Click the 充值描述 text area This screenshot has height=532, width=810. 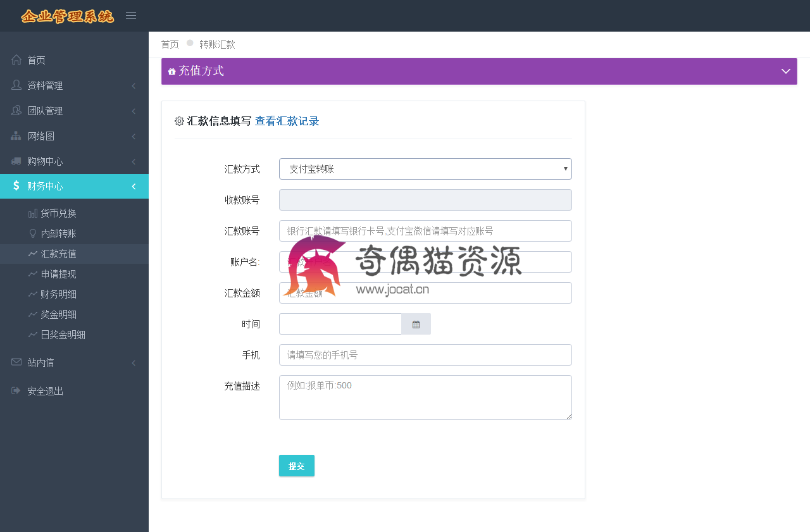pyautogui.click(x=425, y=397)
